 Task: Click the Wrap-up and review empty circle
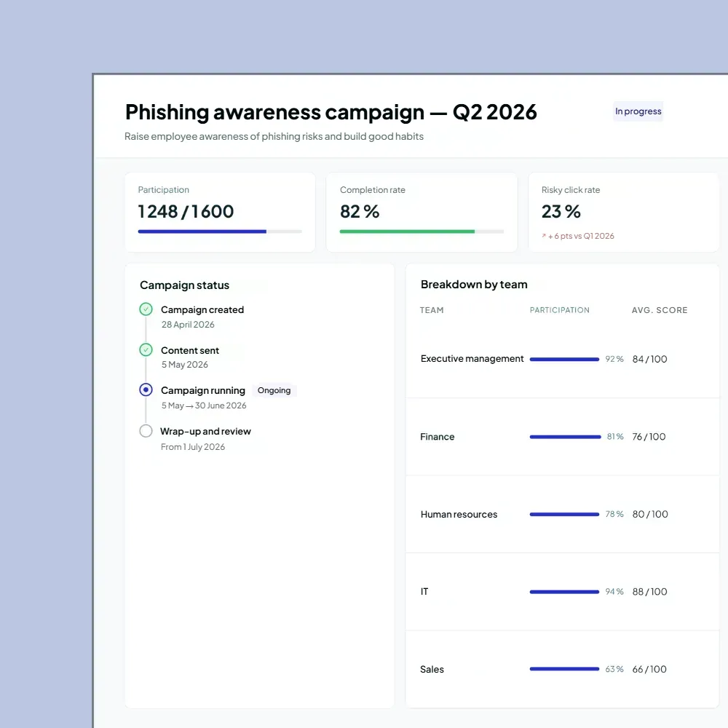(146, 431)
